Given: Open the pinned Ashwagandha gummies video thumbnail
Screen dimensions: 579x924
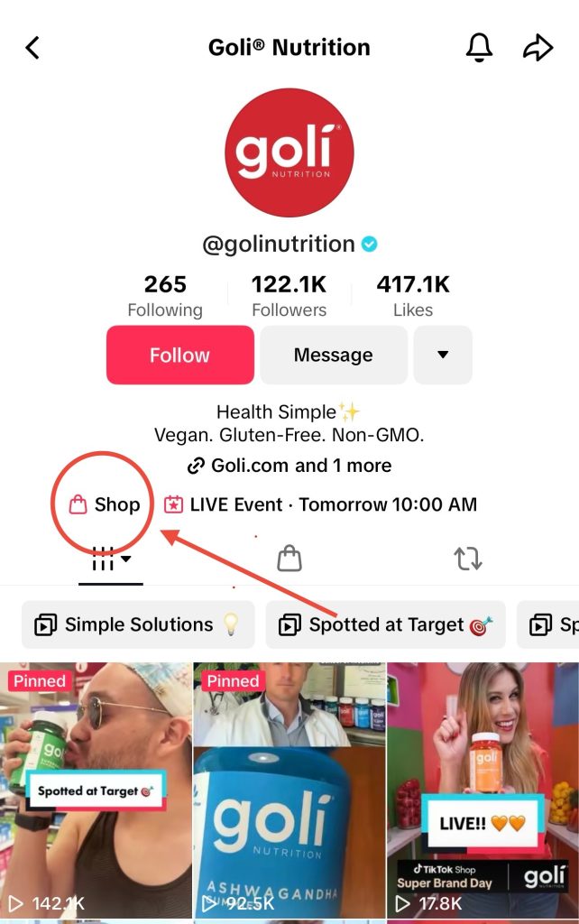Looking at the screenshot, I should coord(289,785).
